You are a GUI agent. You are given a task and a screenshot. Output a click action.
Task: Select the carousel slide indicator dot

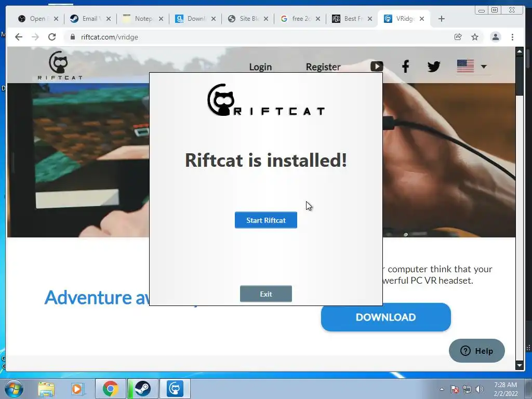tap(405, 234)
